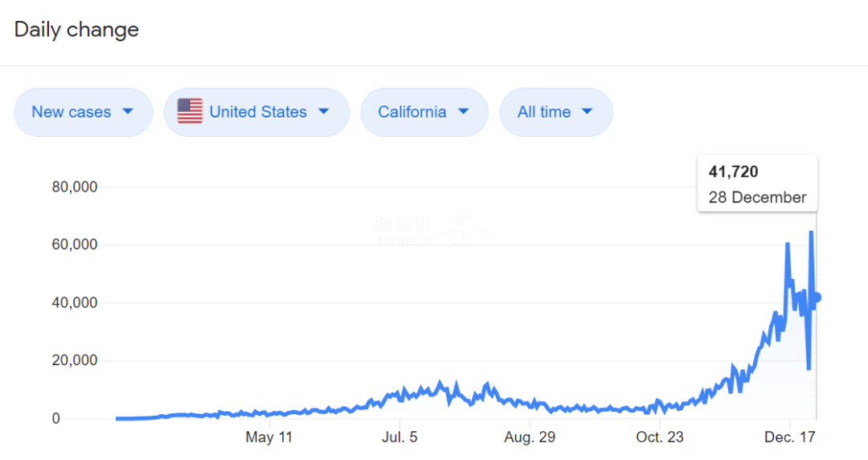868x460 pixels.
Task: Click the Dec. 17 axis label
Action: pyautogui.click(x=790, y=437)
